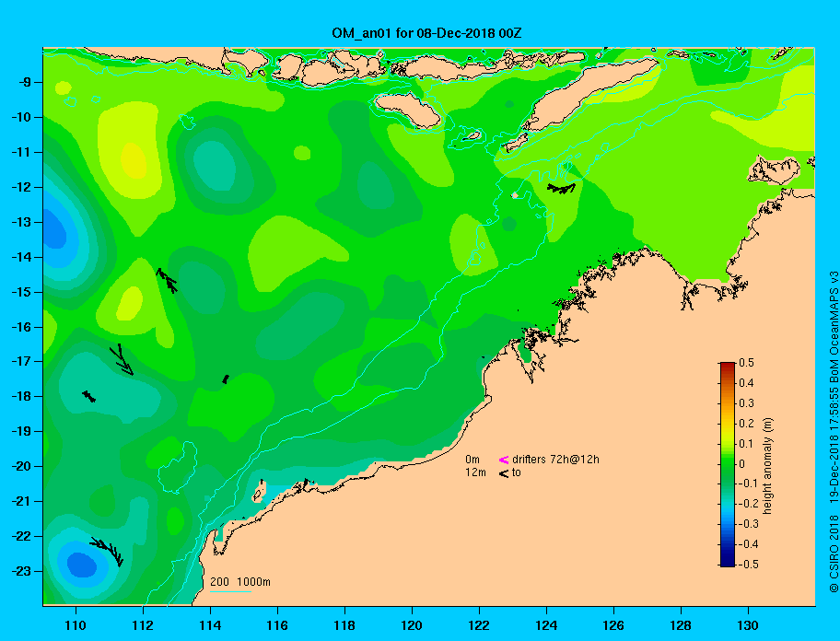Click longitude axis label '130'
Viewport: 840px width, 641px height.
748,625
